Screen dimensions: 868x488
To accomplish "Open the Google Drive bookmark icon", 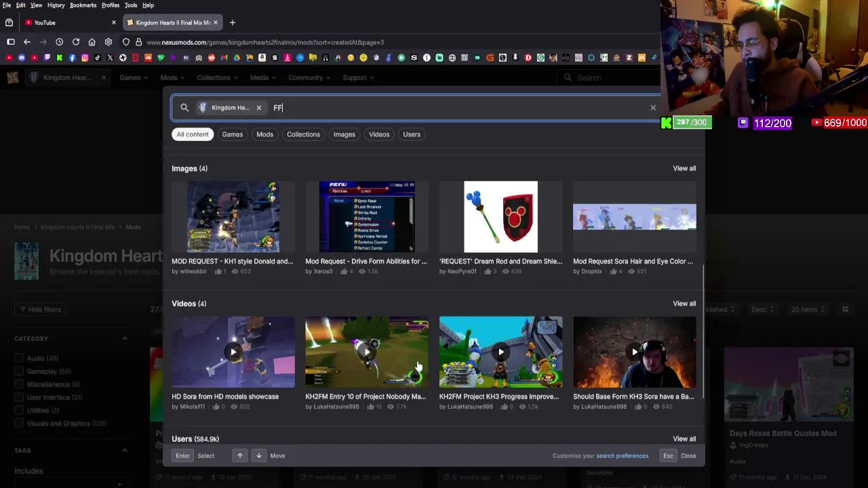I will pos(237,58).
